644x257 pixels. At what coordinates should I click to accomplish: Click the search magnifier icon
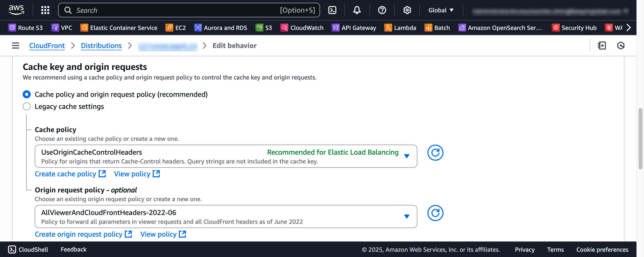[x=68, y=10]
